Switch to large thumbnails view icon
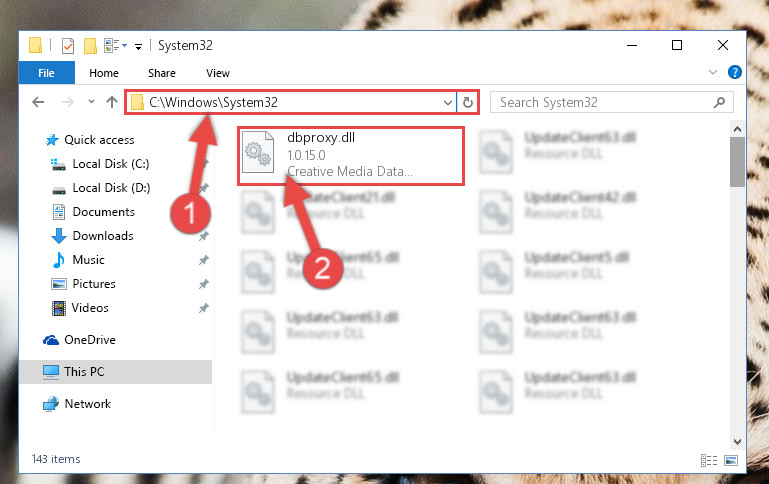Viewport: 769px width, 484px height. point(731,460)
